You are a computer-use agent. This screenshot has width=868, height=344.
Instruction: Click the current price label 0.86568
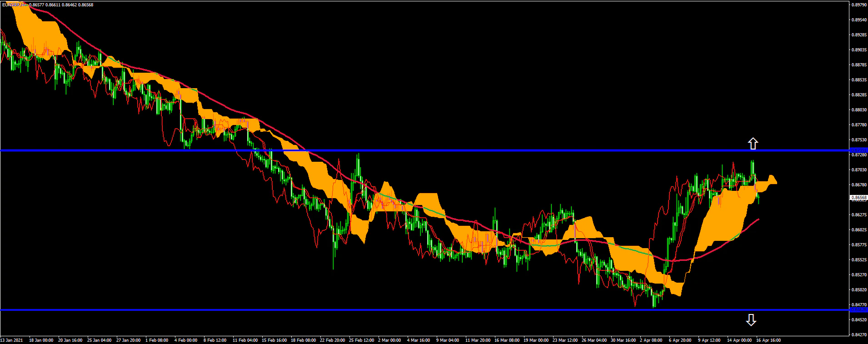click(x=858, y=198)
